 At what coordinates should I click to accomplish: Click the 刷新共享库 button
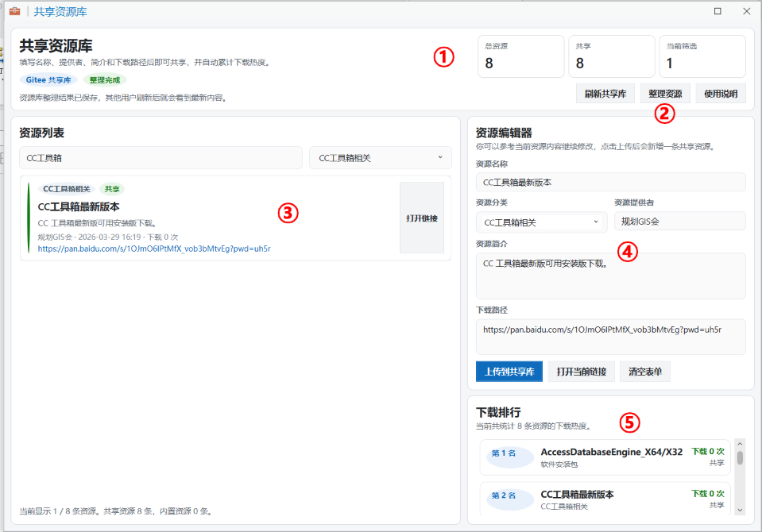(x=605, y=94)
